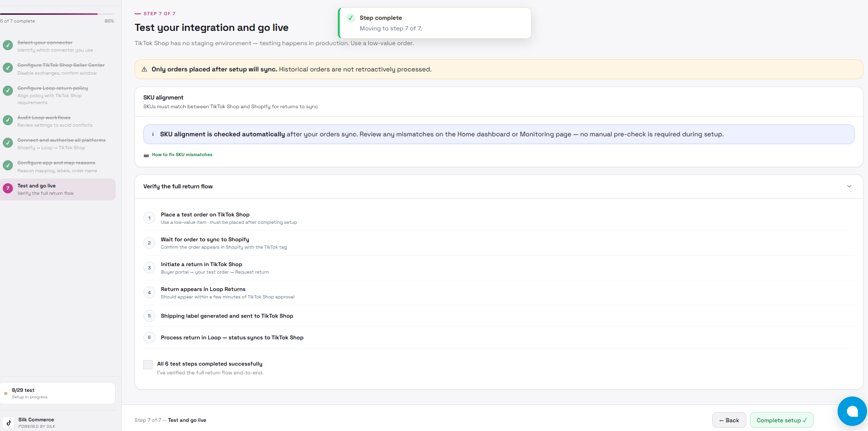
Task: Click the SKU alignment heading
Action: [x=163, y=98]
